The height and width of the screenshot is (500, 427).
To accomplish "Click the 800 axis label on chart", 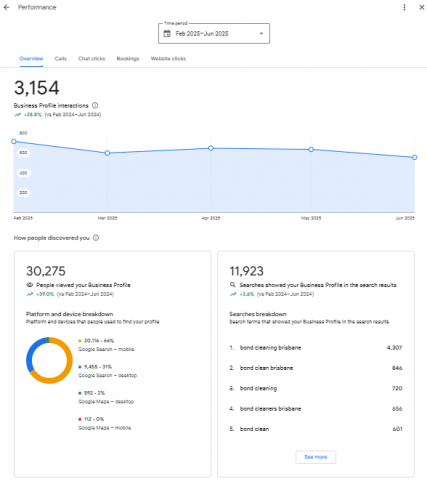I will 23,133.
